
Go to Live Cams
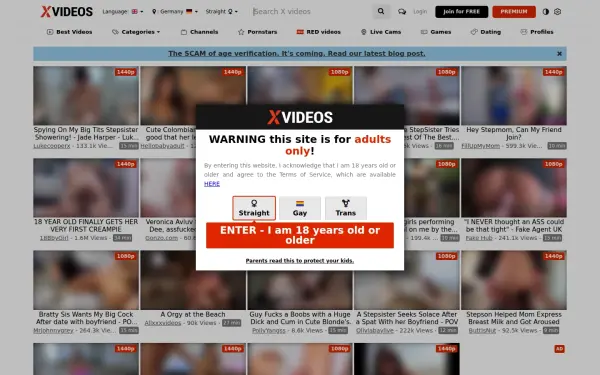381,32
